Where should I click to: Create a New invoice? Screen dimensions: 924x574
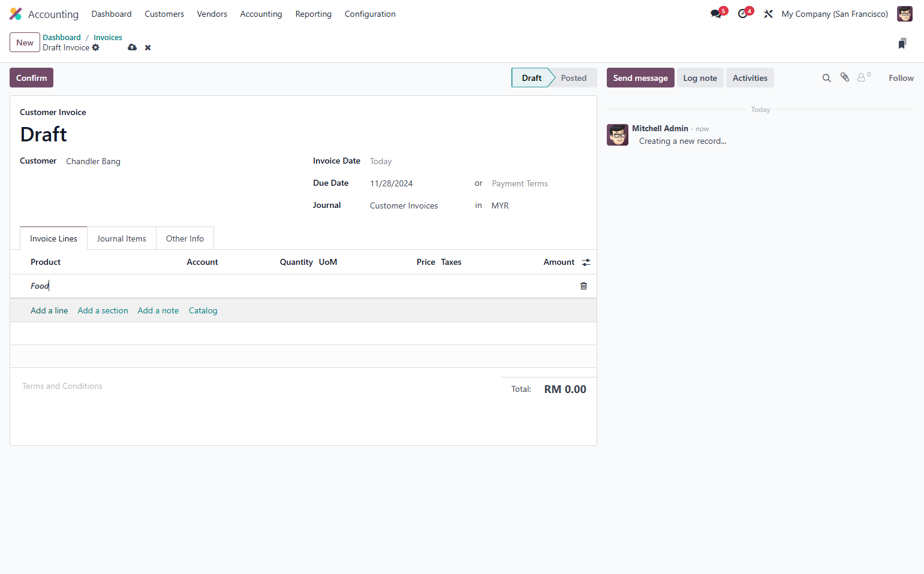pyautogui.click(x=25, y=43)
